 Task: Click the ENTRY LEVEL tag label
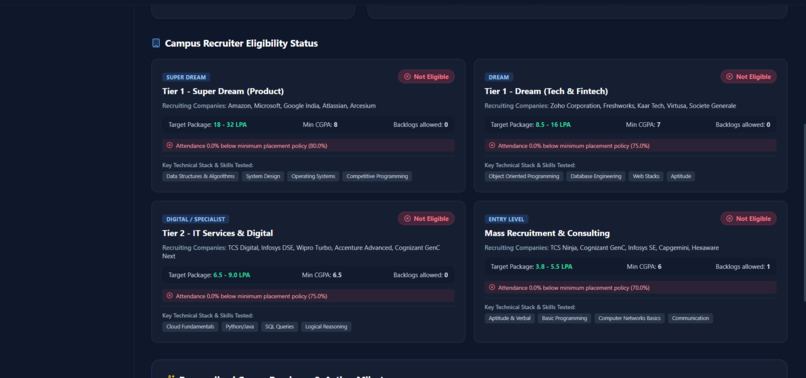click(x=506, y=219)
